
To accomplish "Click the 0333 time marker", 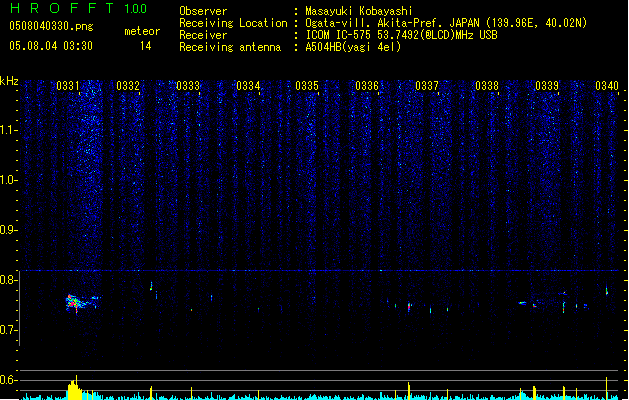I will click(188, 86).
